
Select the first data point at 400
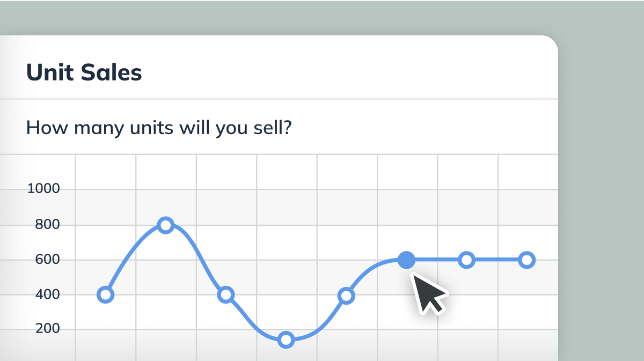106,294
